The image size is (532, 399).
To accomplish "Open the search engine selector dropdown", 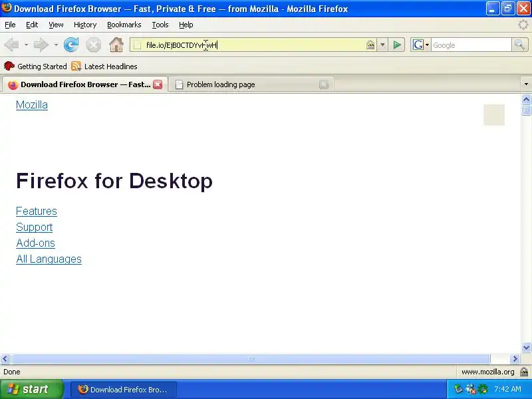I will 427,45.
